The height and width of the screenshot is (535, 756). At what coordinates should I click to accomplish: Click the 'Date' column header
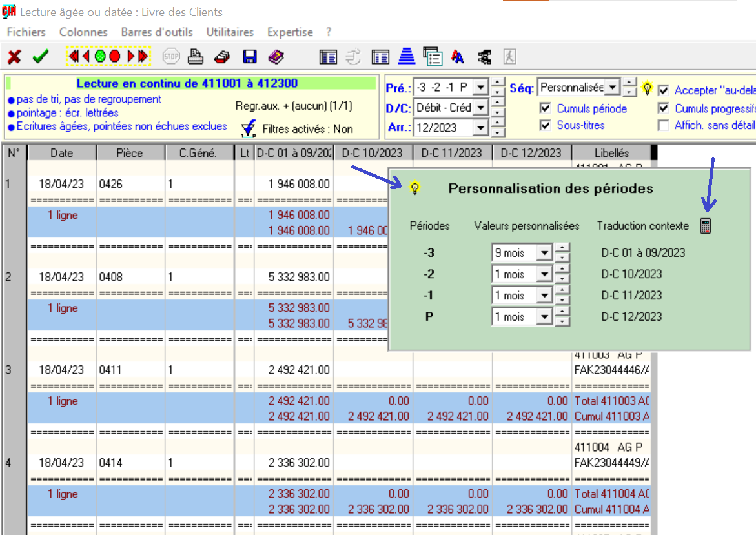[x=62, y=153]
